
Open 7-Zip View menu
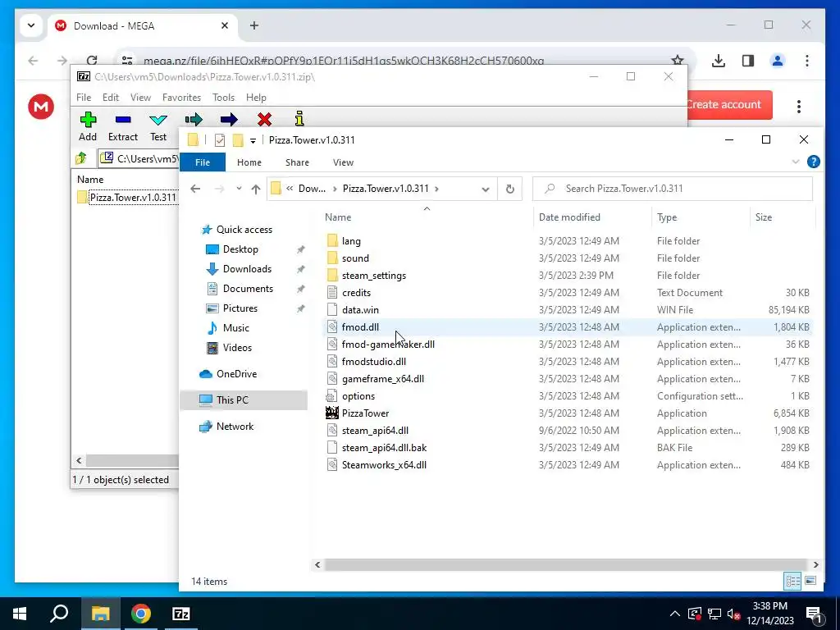[x=140, y=98]
